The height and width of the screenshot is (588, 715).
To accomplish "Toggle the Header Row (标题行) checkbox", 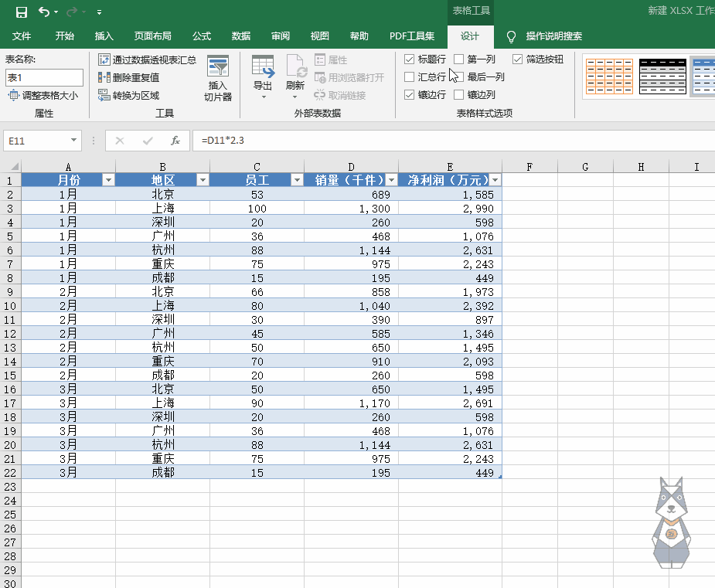I will pyautogui.click(x=410, y=59).
